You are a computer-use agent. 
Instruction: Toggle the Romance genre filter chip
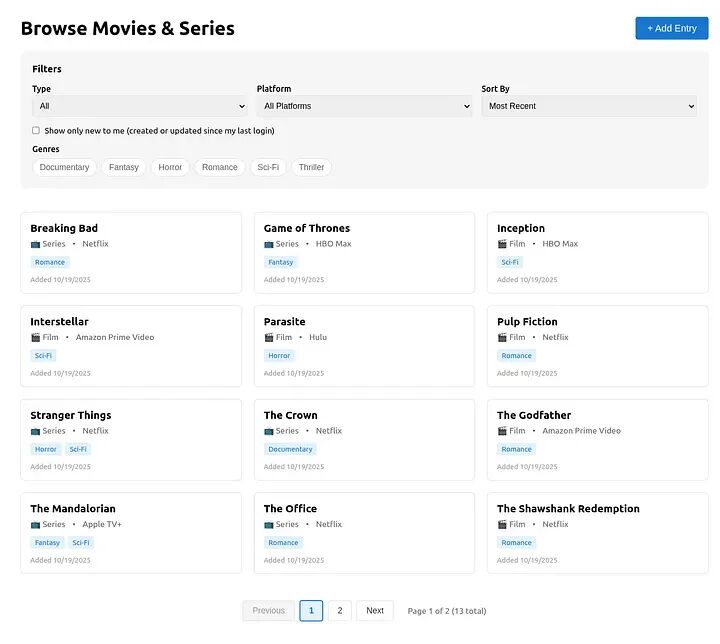pos(219,167)
